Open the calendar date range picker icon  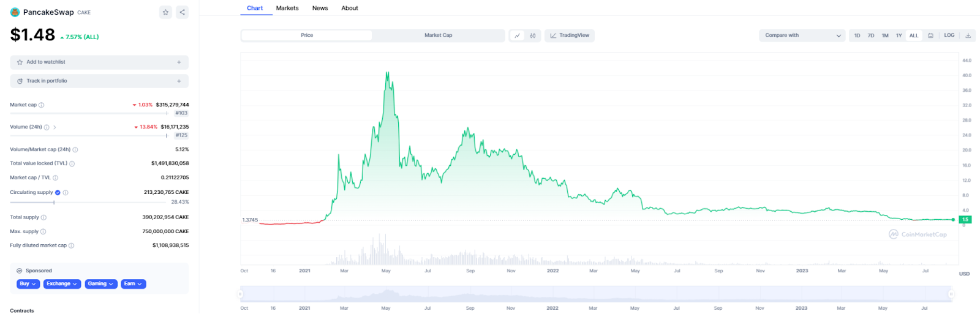930,36
